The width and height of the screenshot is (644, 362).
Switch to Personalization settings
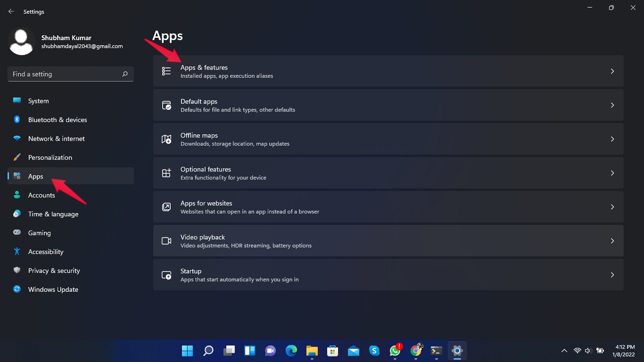pyautogui.click(x=50, y=157)
